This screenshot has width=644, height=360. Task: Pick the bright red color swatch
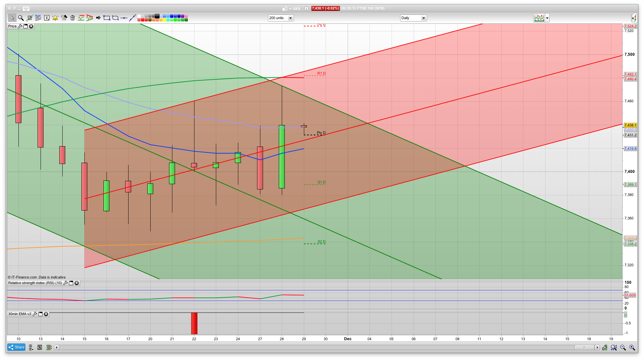tap(143, 20)
